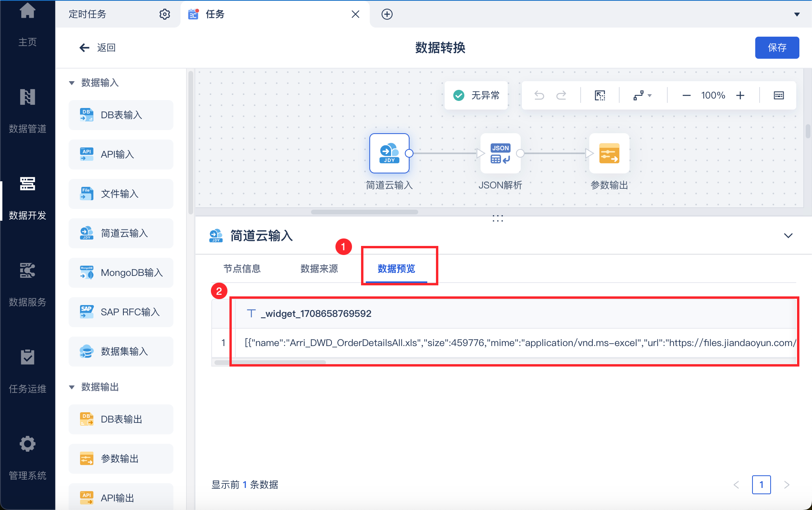The height and width of the screenshot is (510, 812).
Task: Click the 保存 button
Action: tap(777, 48)
